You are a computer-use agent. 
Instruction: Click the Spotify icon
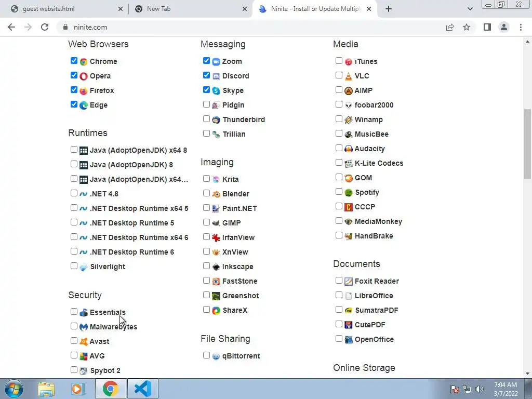pyautogui.click(x=349, y=193)
